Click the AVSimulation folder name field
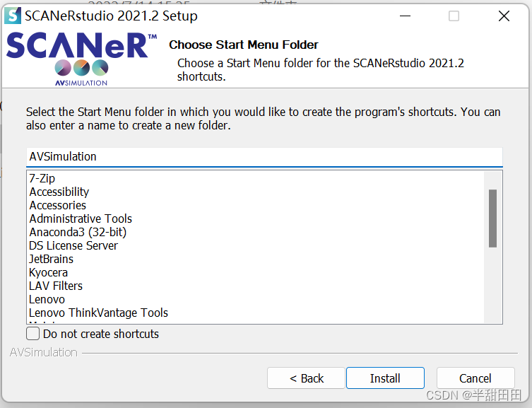Viewport: 532px width, 408px height. click(x=264, y=157)
